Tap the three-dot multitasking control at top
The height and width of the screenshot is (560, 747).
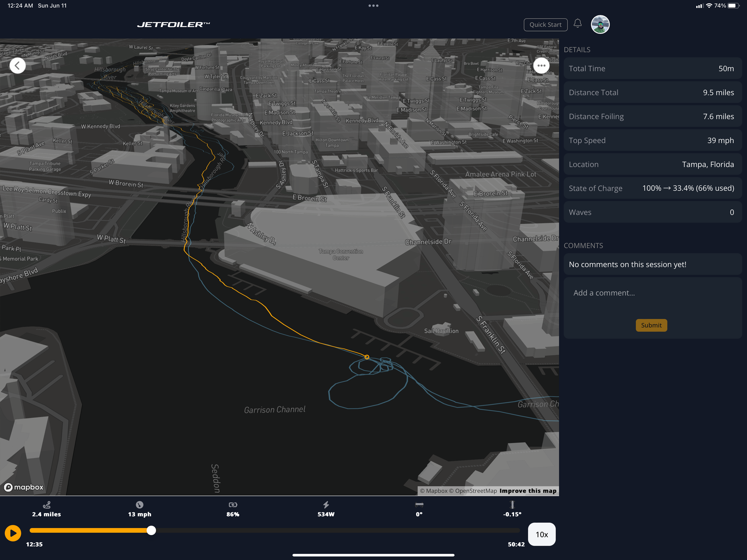coord(373,5)
